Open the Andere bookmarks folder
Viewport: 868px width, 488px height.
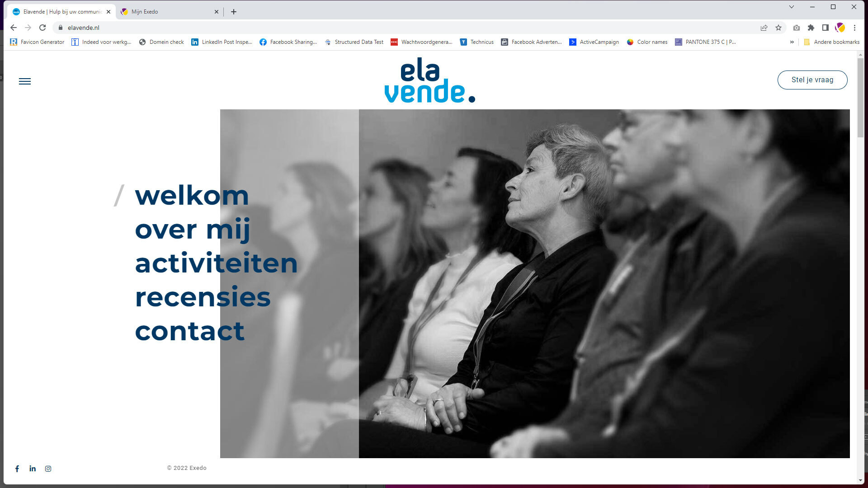(x=831, y=42)
